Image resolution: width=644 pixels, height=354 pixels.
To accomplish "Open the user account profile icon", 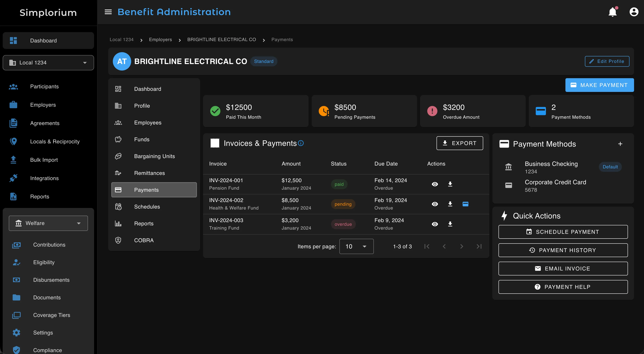I will [x=634, y=12].
